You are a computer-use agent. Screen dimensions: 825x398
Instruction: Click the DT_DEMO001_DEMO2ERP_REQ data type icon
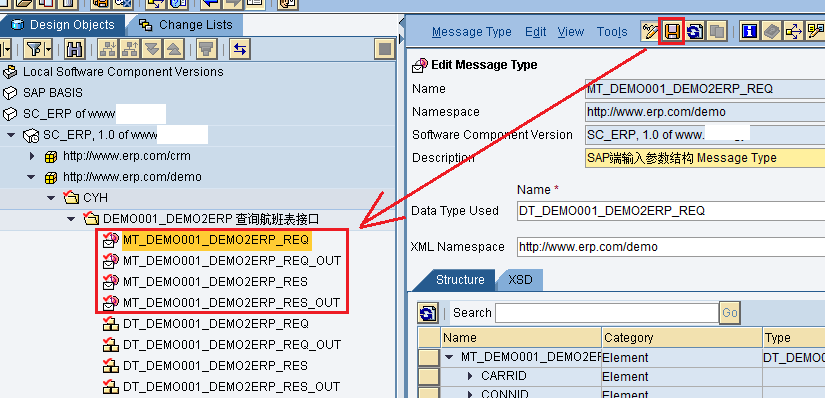coord(110,324)
